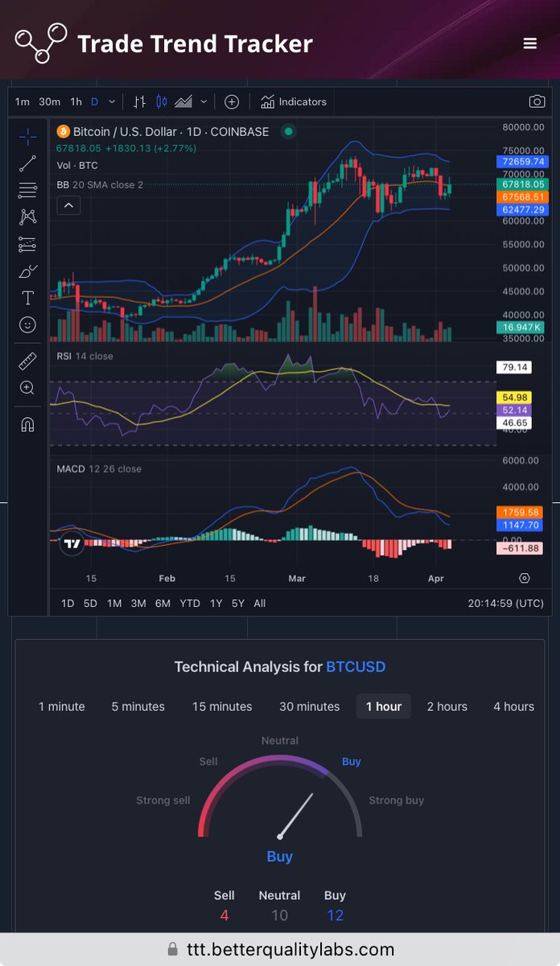Image resolution: width=560 pixels, height=966 pixels.
Task: Click the speedometer gauge needle
Action: pos(296,815)
